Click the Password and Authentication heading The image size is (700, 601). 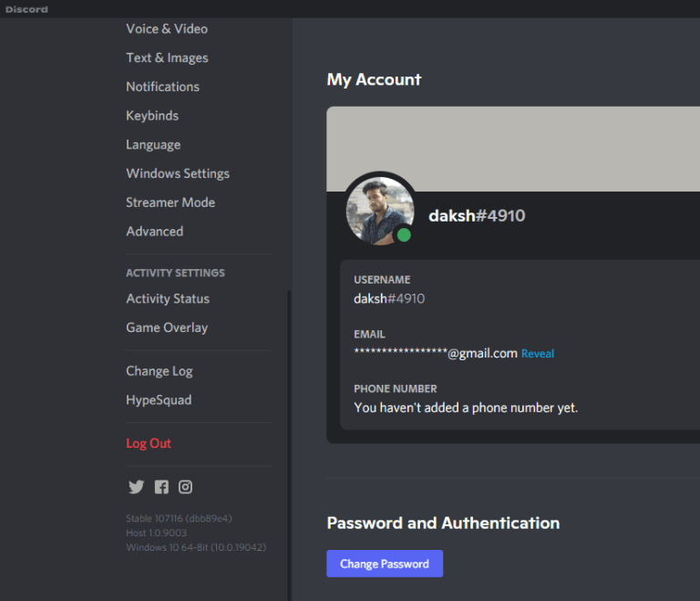pyautogui.click(x=443, y=523)
